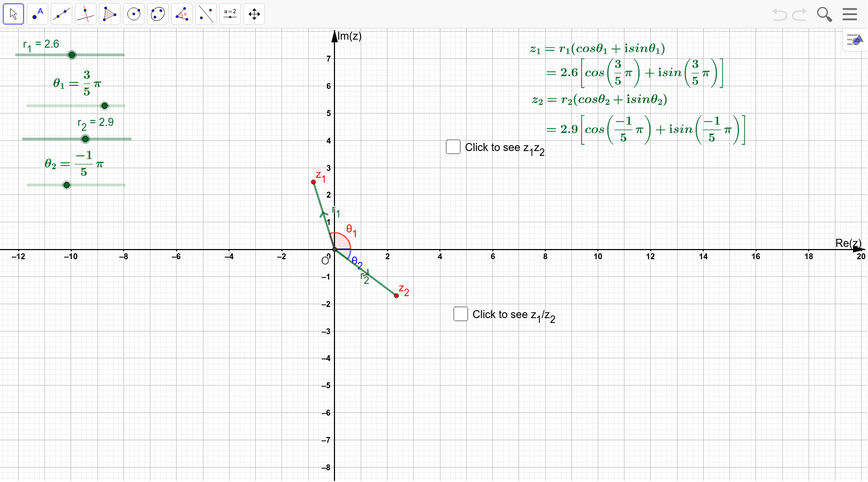Select the Point tool
Image resolution: width=868 pixels, height=482 pixels.
click(x=37, y=14)
